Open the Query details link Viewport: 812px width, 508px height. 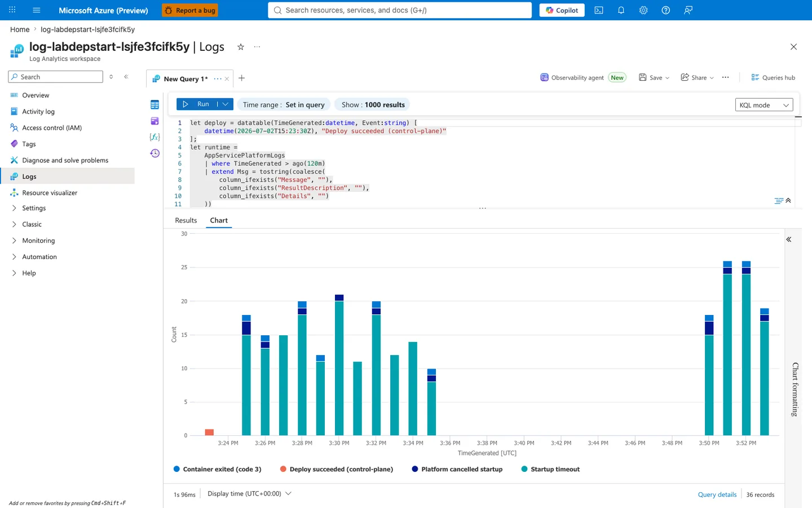(x=717, y=494)
